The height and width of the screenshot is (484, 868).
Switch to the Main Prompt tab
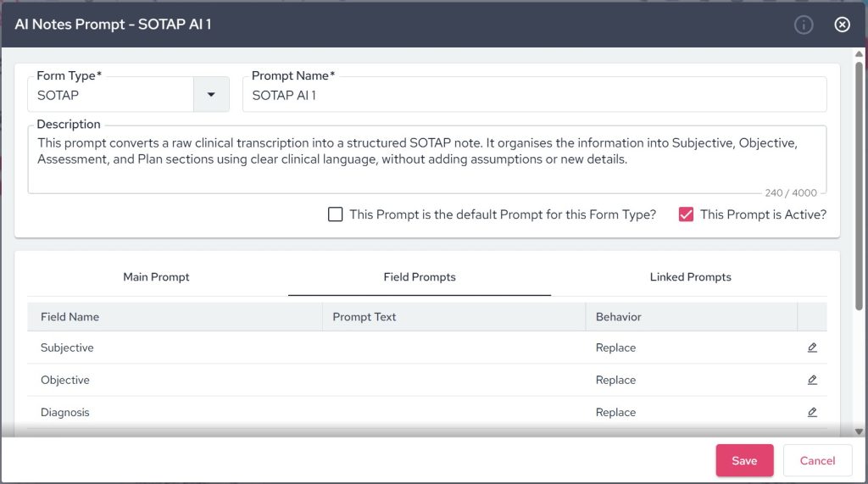pyautogui.click(x=156, y=277)
